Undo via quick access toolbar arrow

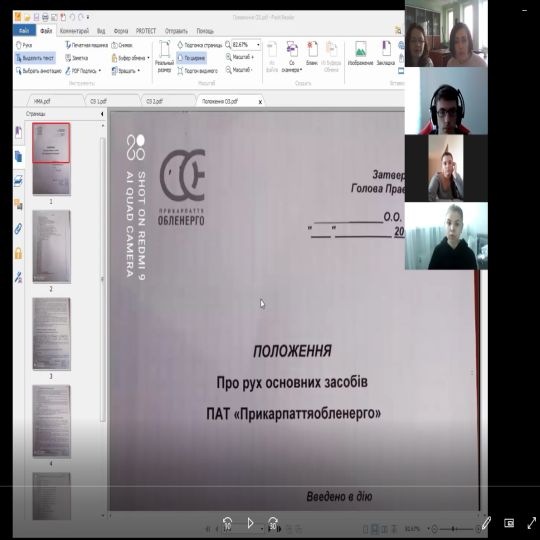(x=72, y=17)
